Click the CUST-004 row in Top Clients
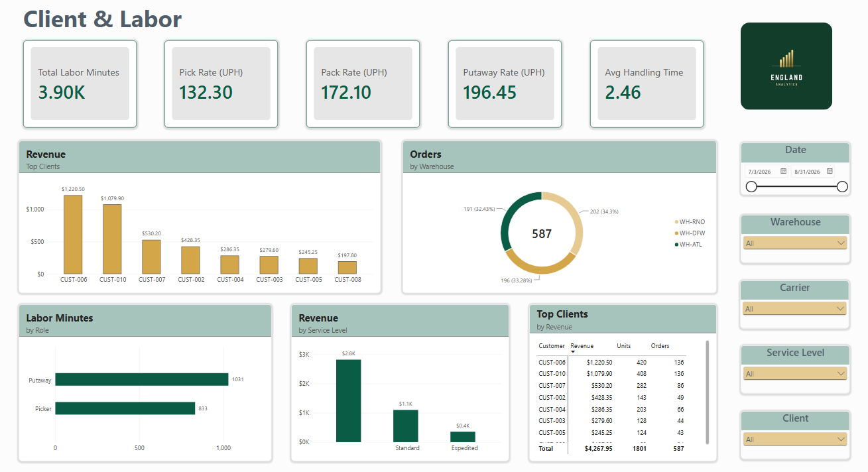This screenshot has width=868, height=472. pos(612,410)
